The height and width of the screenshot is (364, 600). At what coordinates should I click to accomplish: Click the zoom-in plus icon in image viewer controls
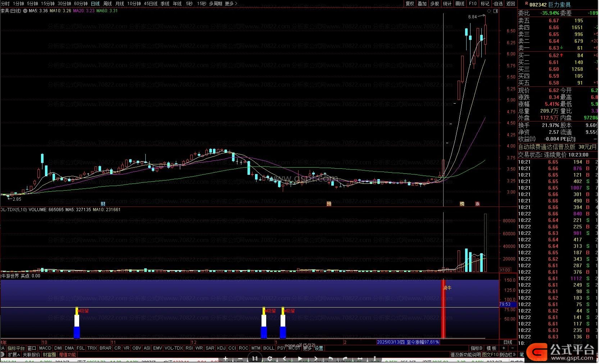226,359
